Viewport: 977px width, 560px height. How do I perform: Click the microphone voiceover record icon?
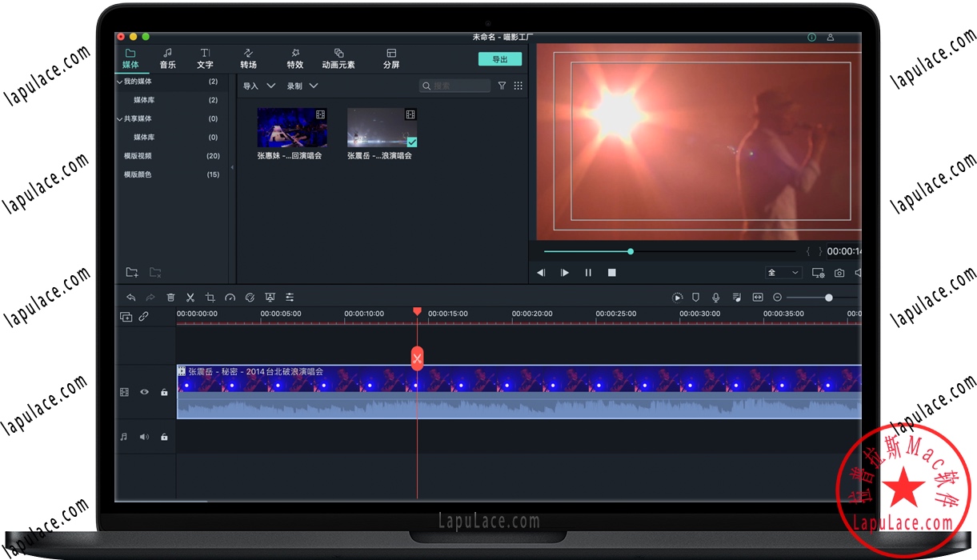[715, 298]
